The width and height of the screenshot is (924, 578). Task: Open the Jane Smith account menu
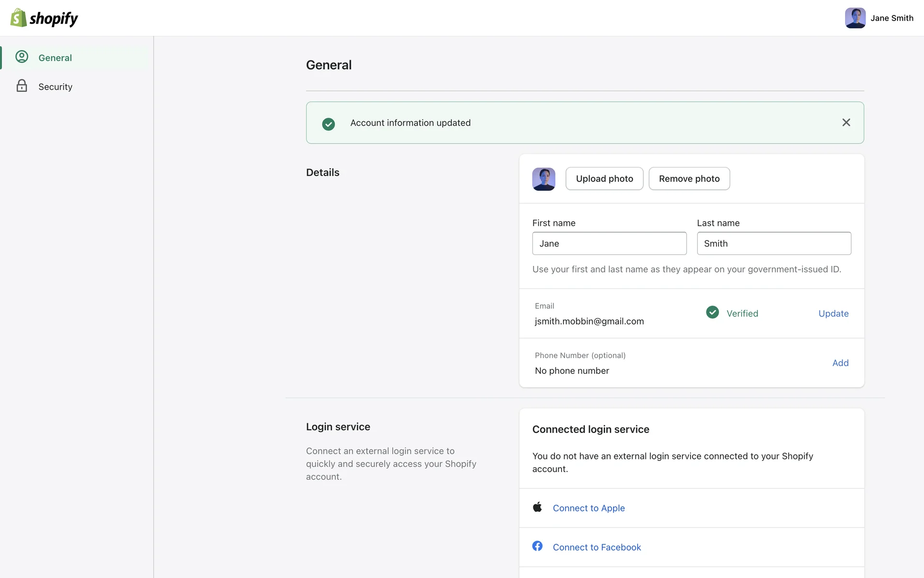tap(891, 18)
